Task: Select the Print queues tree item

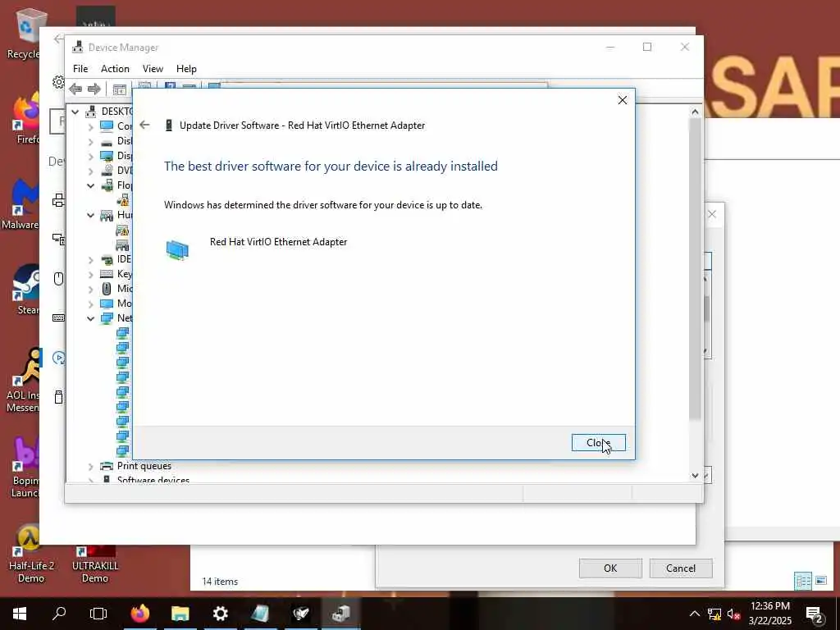Action: point(144,466)
